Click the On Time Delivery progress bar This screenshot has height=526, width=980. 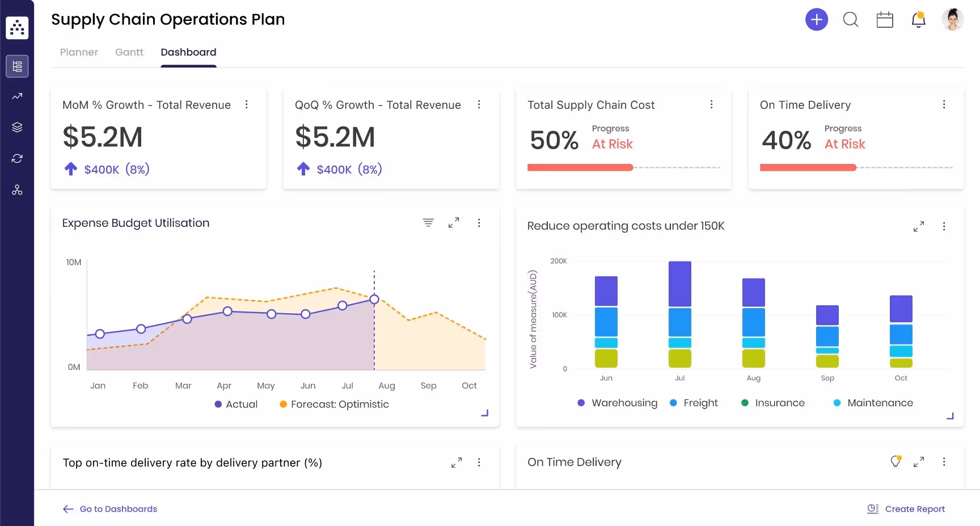808,167
